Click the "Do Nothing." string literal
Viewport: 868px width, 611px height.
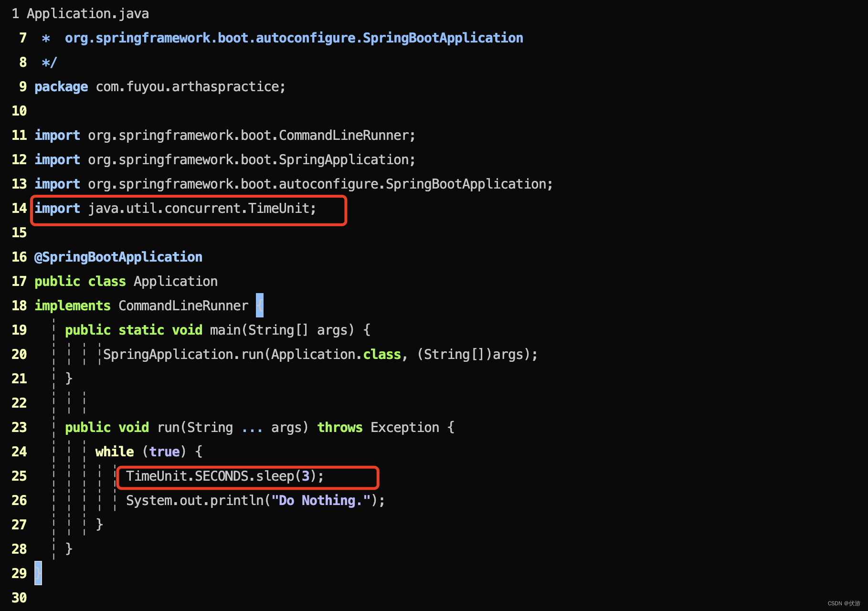321,501
